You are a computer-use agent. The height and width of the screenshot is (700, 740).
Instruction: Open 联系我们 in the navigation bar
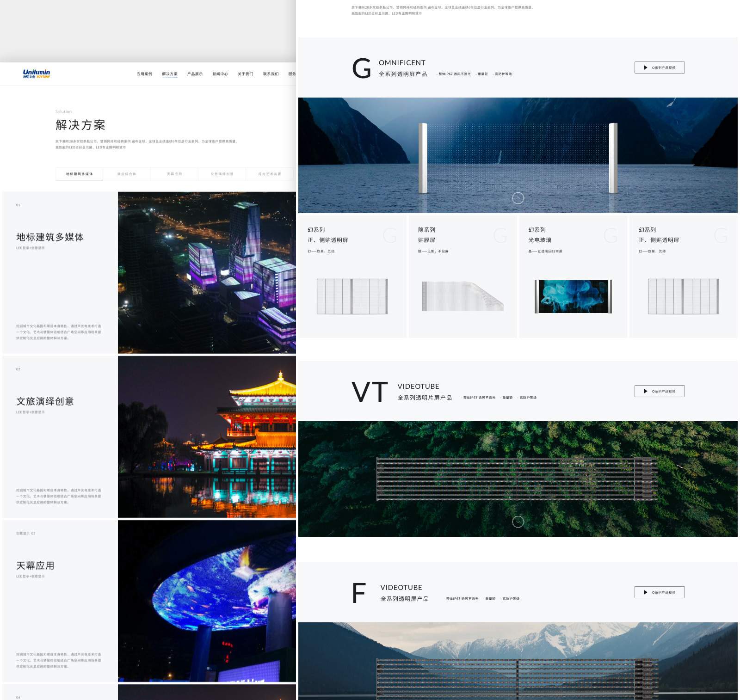click(x=271, y=74)
